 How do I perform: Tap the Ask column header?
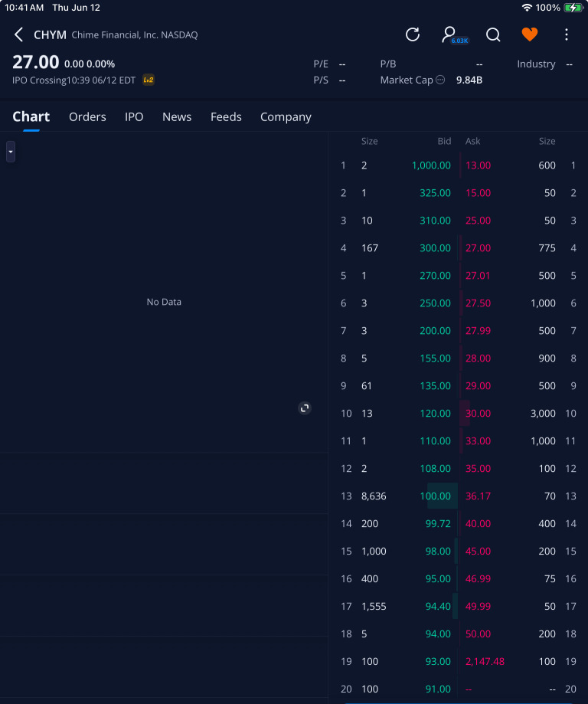472,142
